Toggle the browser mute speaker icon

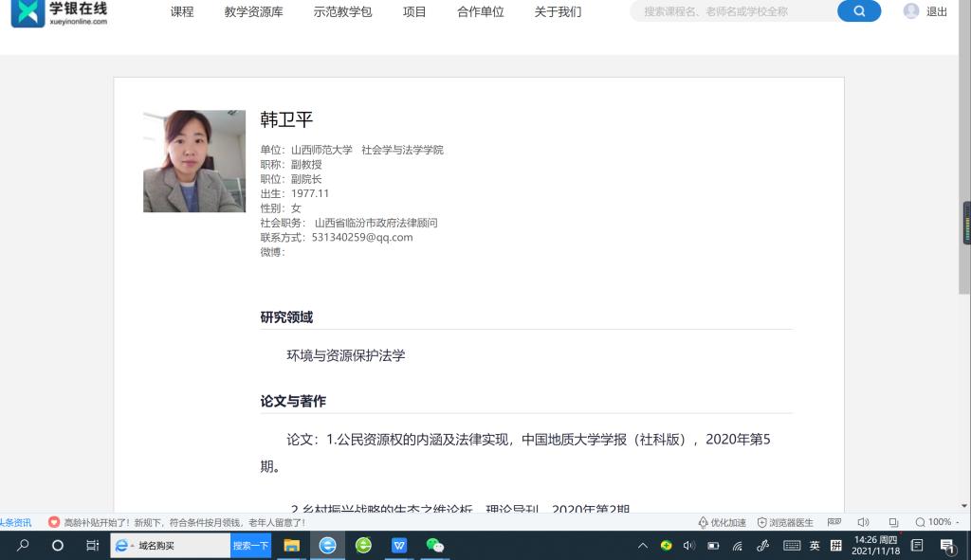pos(863,522)
